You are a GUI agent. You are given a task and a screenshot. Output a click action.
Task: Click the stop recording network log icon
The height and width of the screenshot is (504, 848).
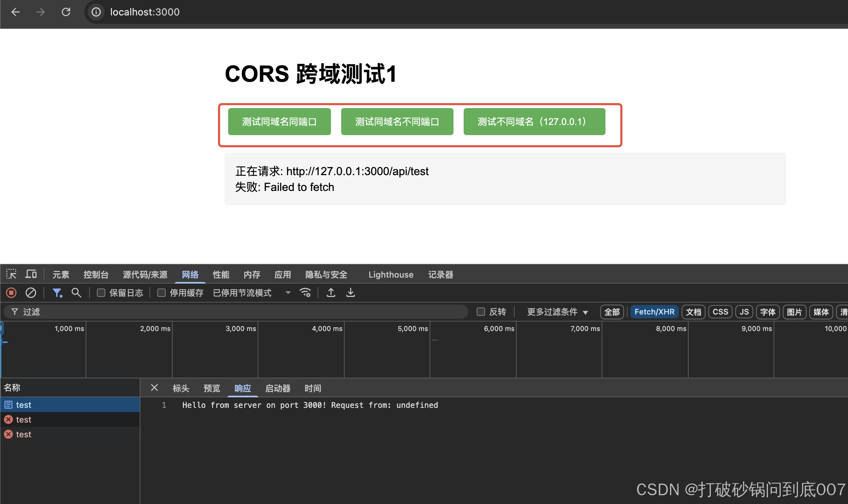point(11,293)
